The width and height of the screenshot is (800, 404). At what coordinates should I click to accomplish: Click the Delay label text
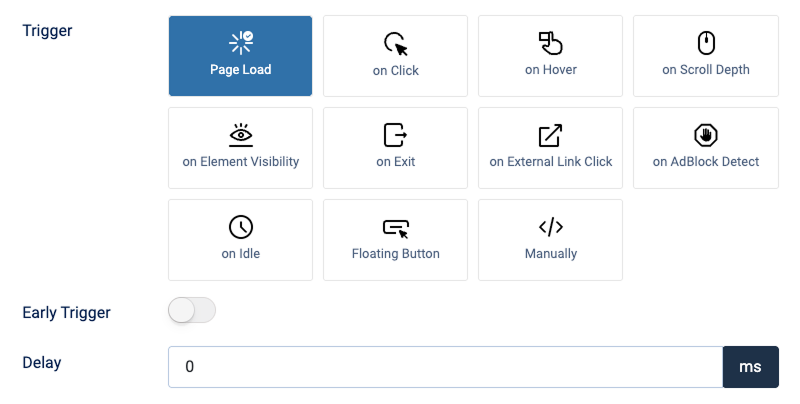42,363
